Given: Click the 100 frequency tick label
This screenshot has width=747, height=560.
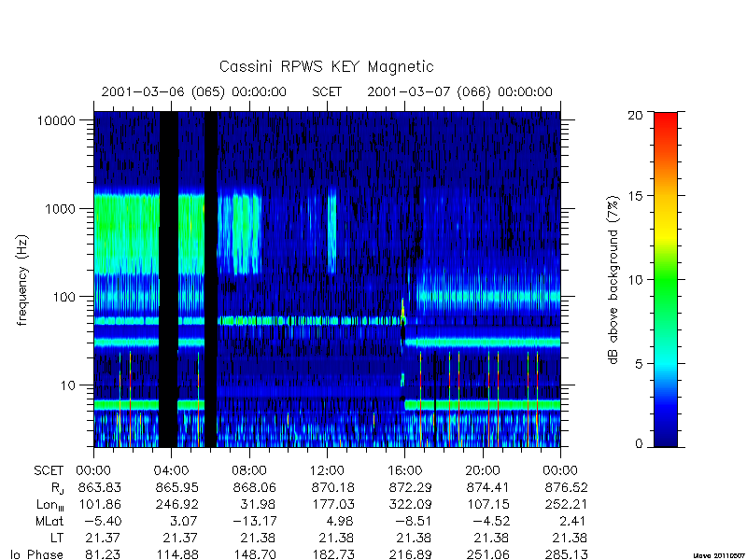Looking at the screenshot, I should click(x=64, y=297).
